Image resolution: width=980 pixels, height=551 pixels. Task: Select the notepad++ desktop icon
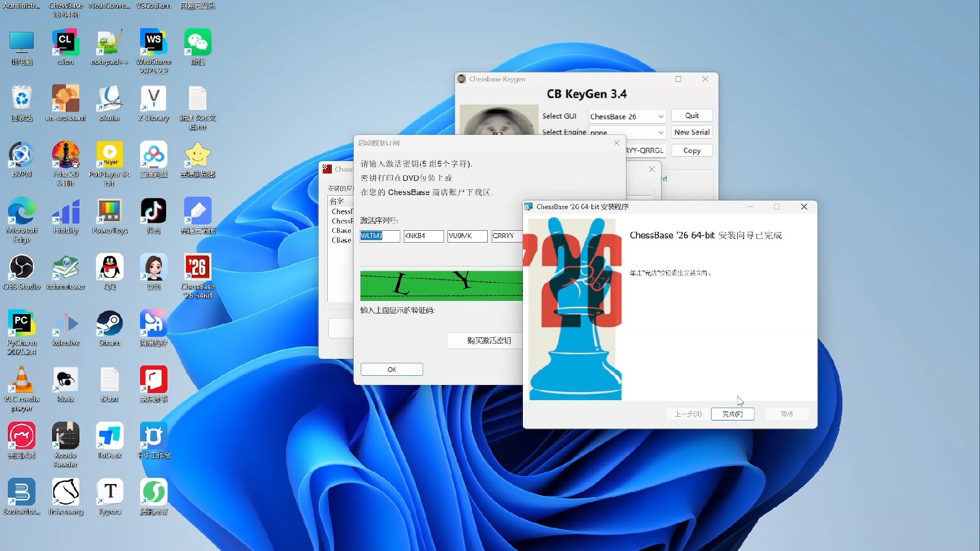pyautogui.click(x=109, y=48)
